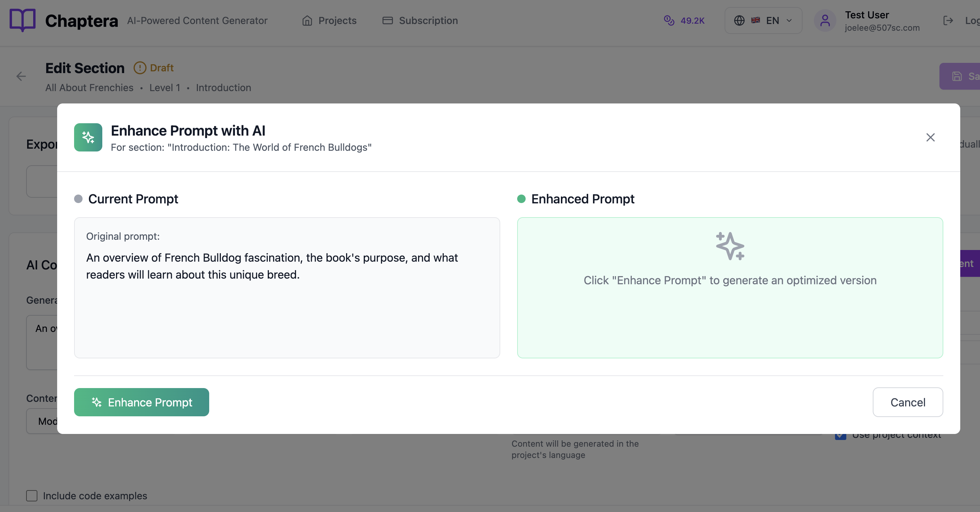Click the large sparkle icon in the Enhanced Prompt panel
980x512 pixels.
click(x=730, y=246)
